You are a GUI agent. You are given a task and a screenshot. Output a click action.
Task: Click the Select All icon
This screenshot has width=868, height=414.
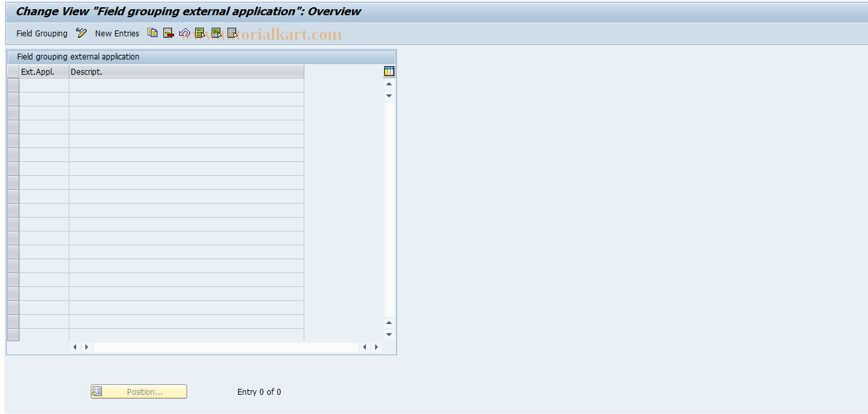200,32
